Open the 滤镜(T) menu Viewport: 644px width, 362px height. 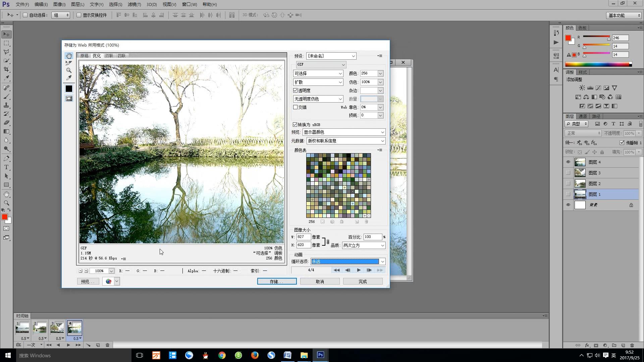[x=134, y=4]
